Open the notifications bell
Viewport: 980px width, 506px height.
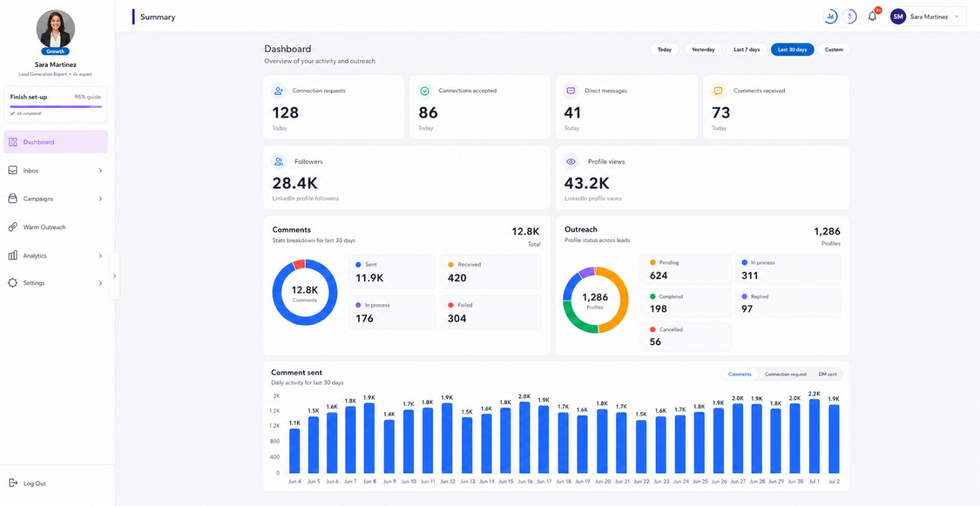[x=872, y=17]
